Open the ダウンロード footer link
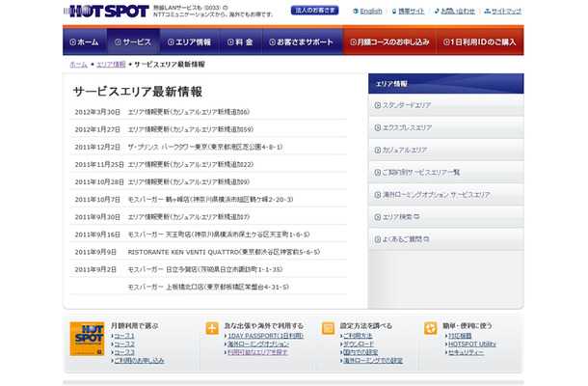The height and width of the screenshot is (386, 588). click(x=359, y=345)
